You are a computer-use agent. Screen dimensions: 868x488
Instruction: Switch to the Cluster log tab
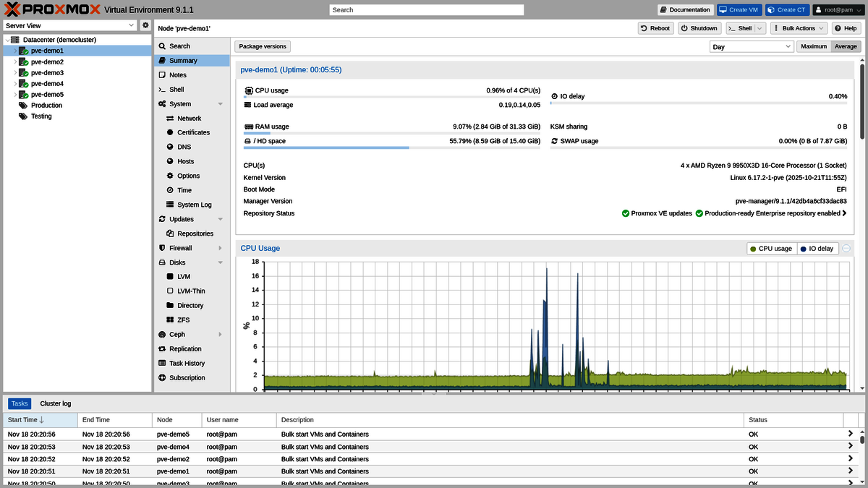point(56,403)
